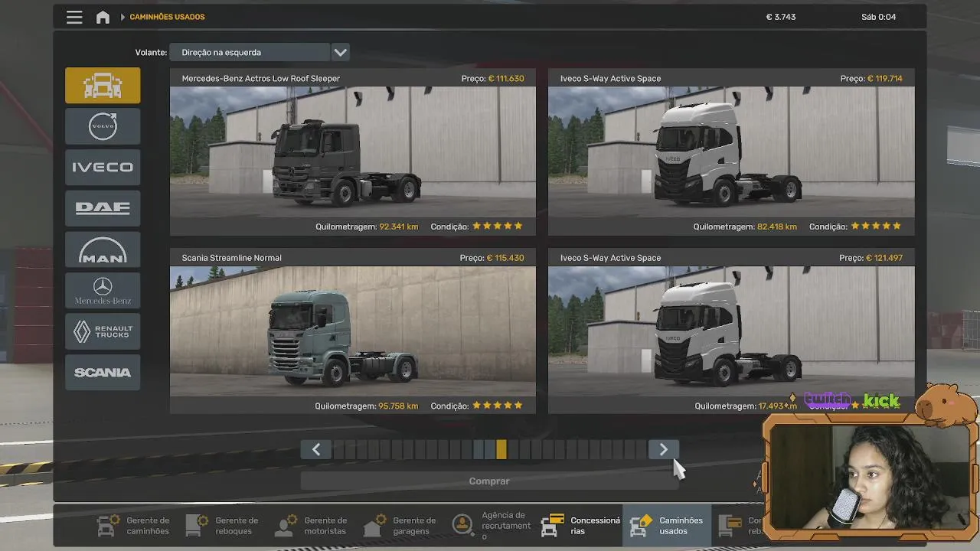Click the price € 111.630
The width and height of the screenshot is (980, 551).
505,78
